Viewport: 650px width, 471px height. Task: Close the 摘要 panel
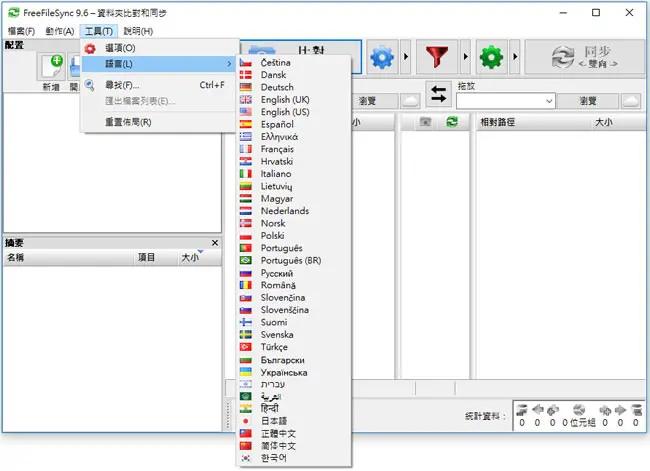[215, 243]
